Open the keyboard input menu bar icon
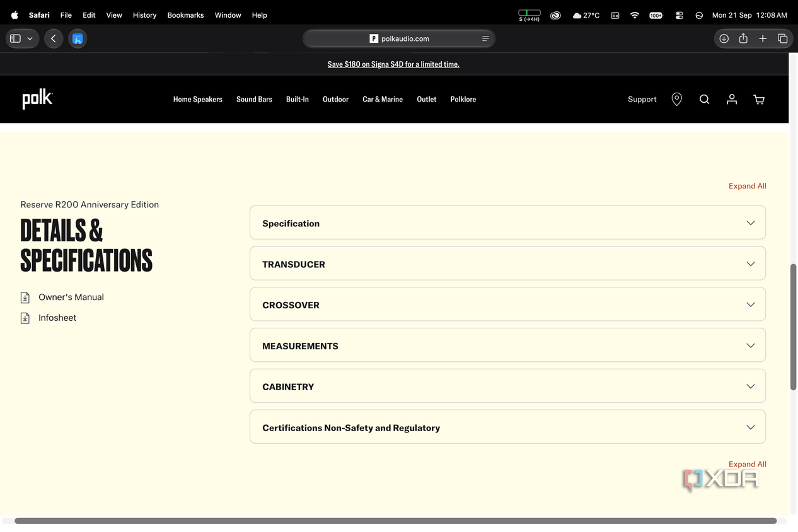 [x=615, y=15]
